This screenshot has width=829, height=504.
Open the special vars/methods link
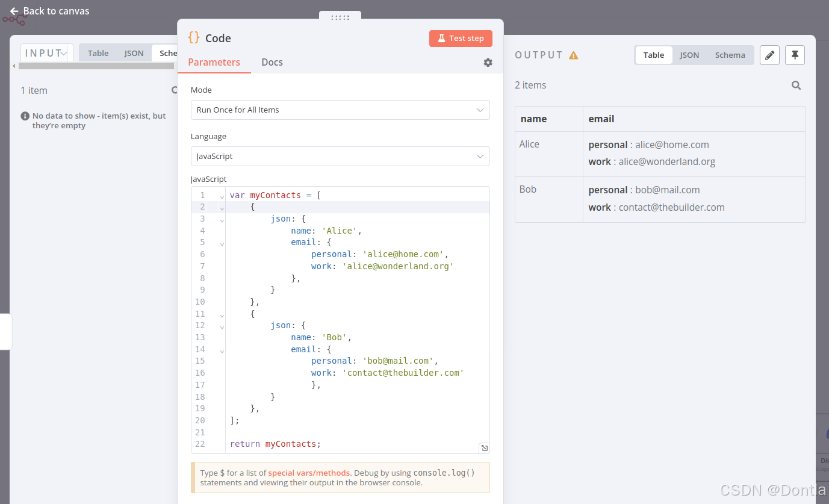309,473
